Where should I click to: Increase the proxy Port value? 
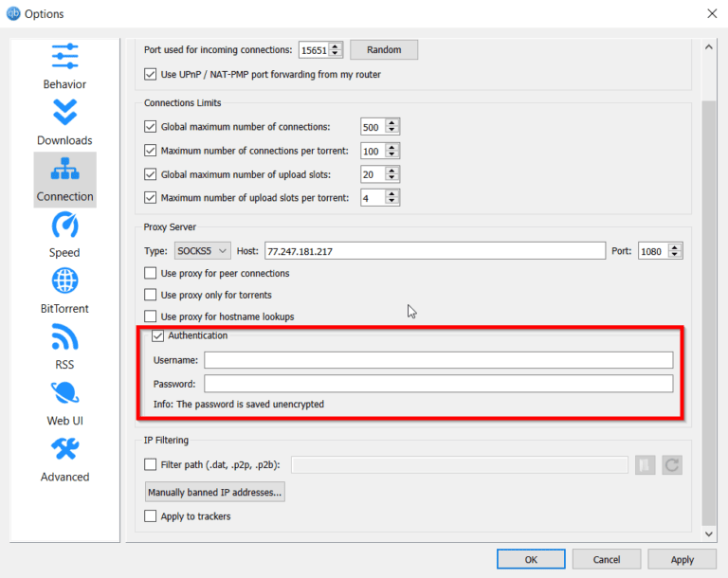tap(675, 247)
